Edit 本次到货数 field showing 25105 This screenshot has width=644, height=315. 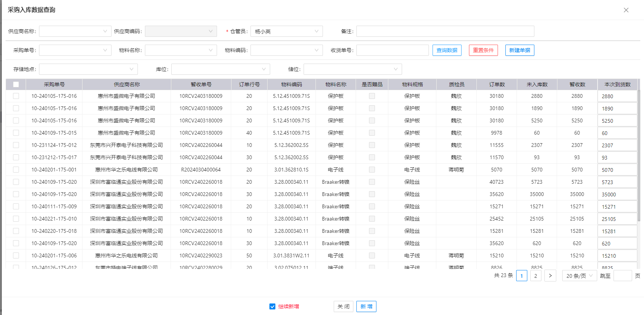point(618,219)
